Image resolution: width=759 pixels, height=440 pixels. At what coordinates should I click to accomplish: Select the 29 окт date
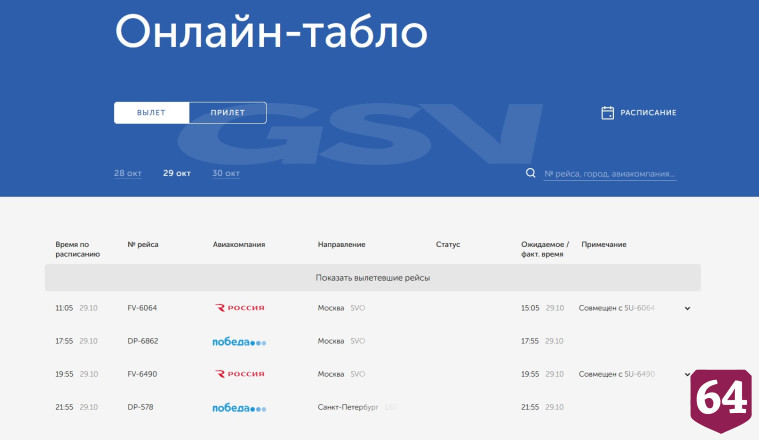point(177,173)
